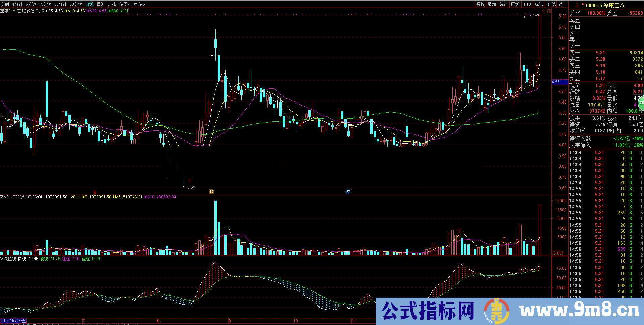The height and width of the screenshot is (325, 644).
Task: Switch to the 60分钟 period tab
Action: coord(76,4)
